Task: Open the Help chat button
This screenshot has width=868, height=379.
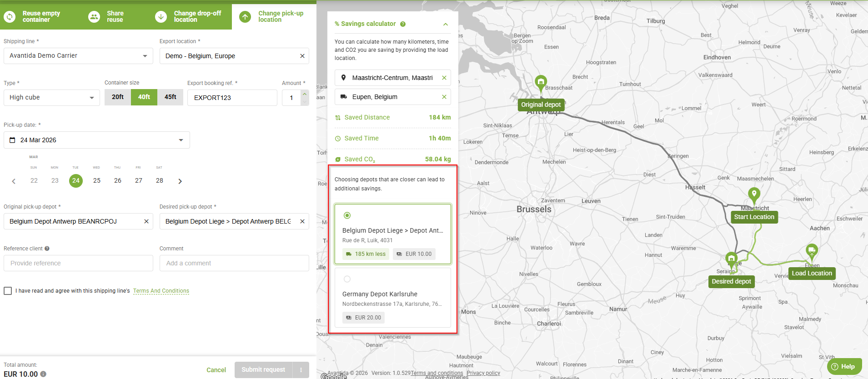Action: coord(844,367)
